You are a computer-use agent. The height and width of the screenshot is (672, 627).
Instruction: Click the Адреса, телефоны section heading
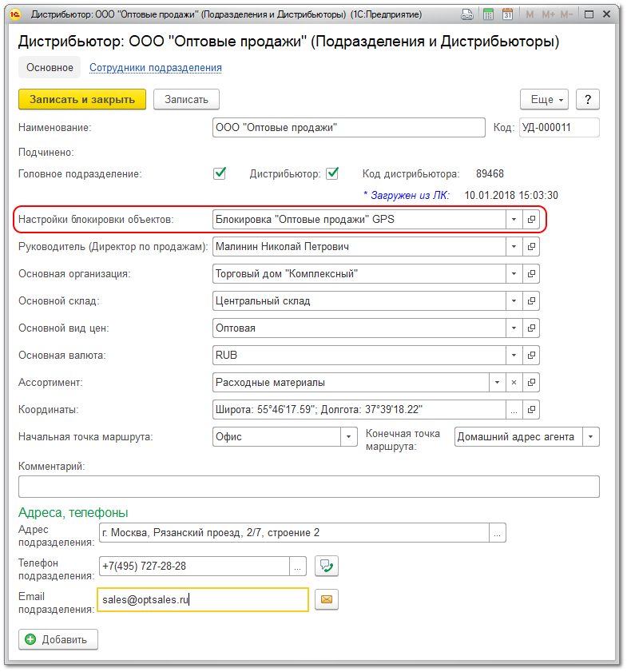[73, 512]
